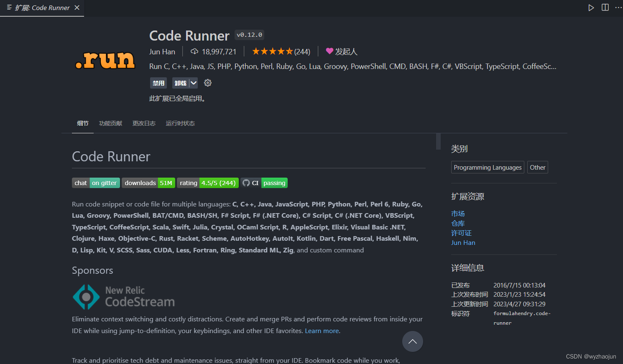Viewport: 623px width, 364px height.
Task: Click the download count cloud icon
Action: [x=194, y=51]
